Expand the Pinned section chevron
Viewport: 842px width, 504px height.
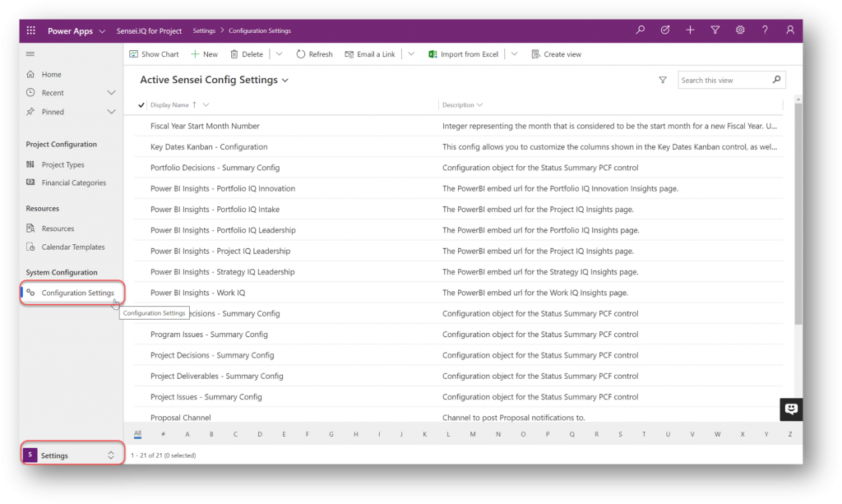point(111,112)
